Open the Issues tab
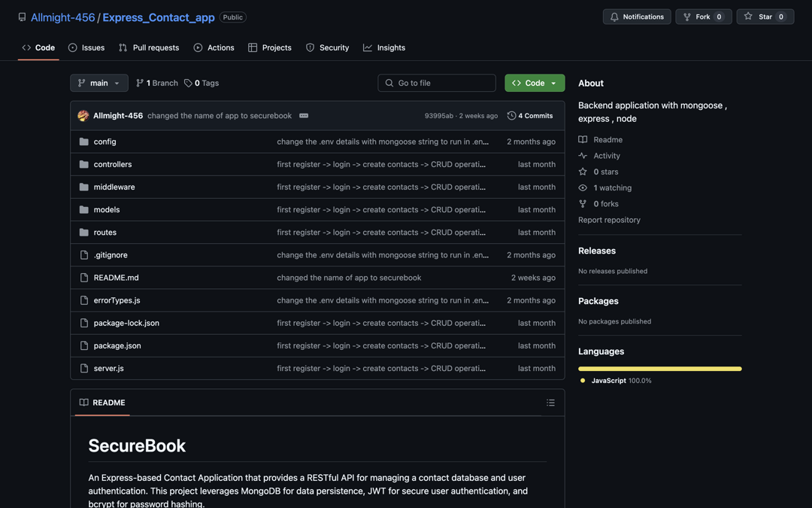This screenshot has height=508, width=812. (86, 47)
